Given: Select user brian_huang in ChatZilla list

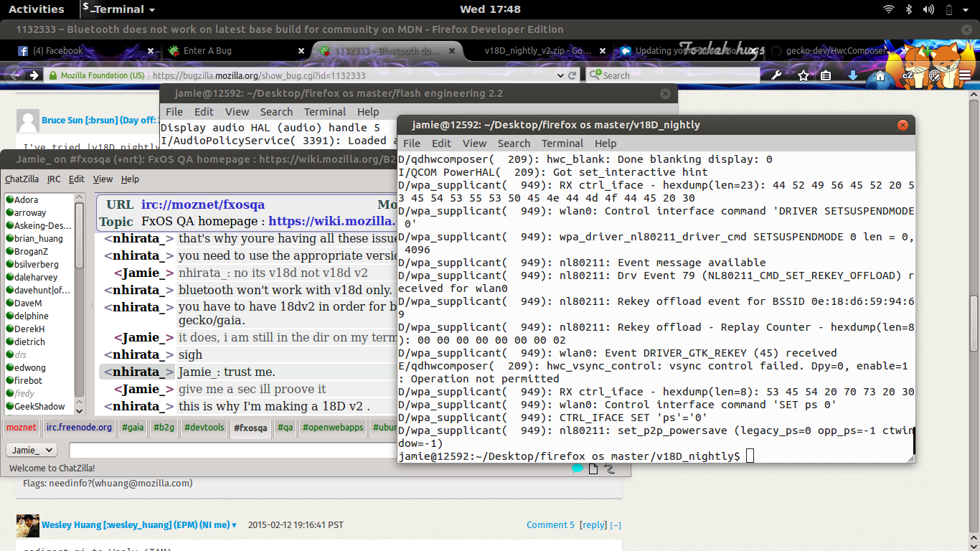Looking at the screenshot, I should [x=38, y=239].
